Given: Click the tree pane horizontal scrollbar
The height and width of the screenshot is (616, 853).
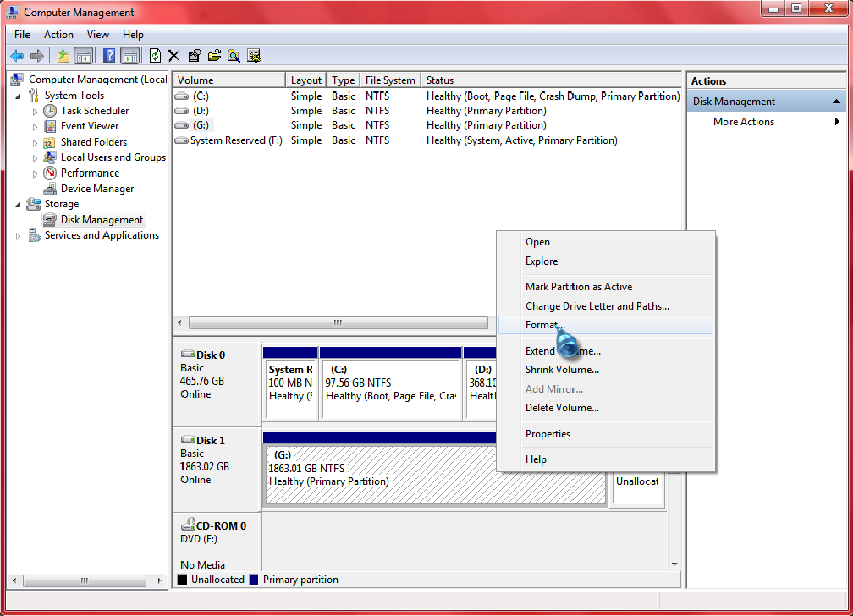Looking at the screenshot, I should 85,580.
